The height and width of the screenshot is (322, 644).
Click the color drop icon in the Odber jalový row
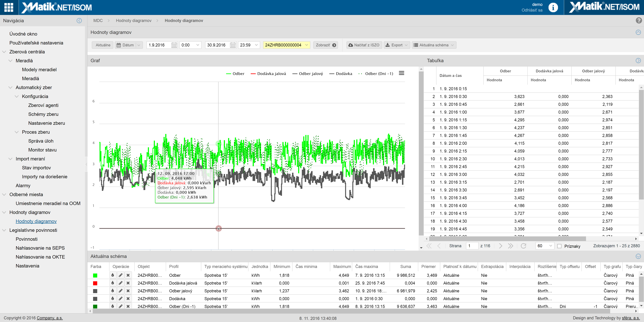click(113, 291)
